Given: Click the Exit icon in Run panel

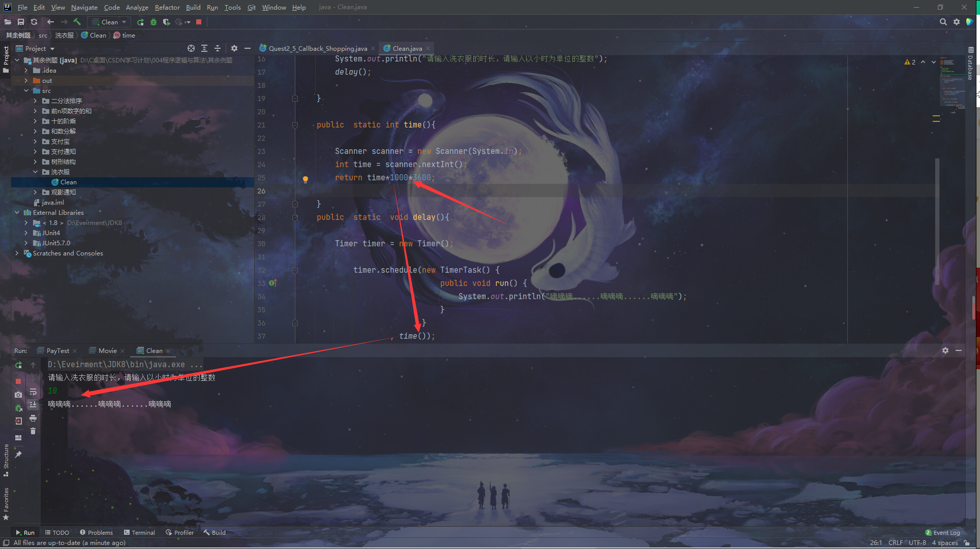Looking at the screenshot, I should [x=18, y=421].
